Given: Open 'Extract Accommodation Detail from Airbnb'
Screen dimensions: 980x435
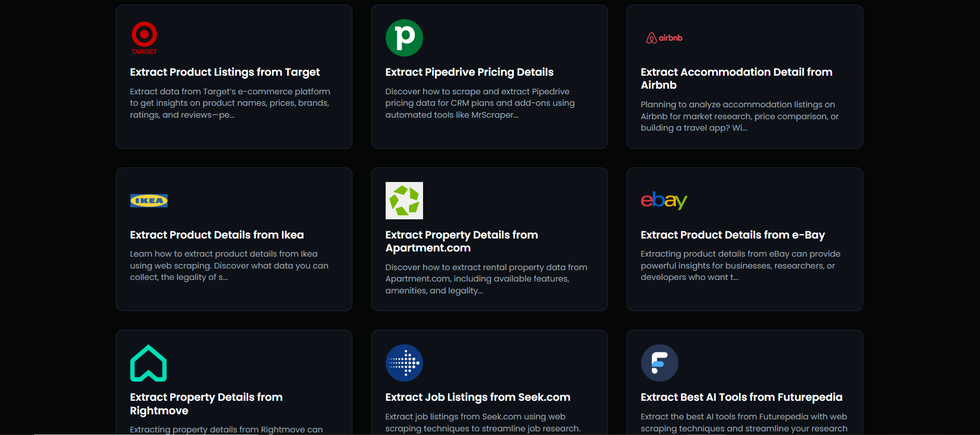Looking at the screenshot, I should point(737,78).
